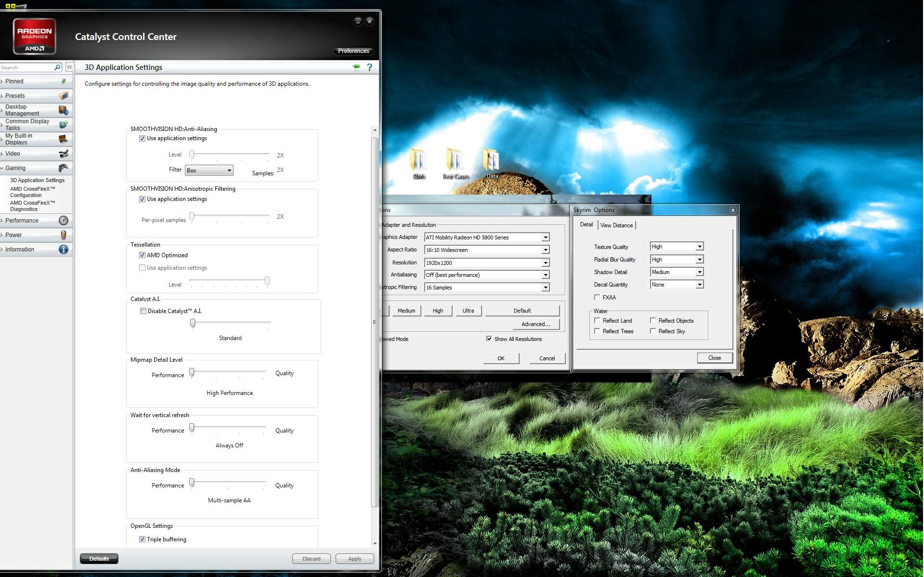Click the green pin-page icon in header
Screen dimensions: 924x577
click(x=357, y=67)
